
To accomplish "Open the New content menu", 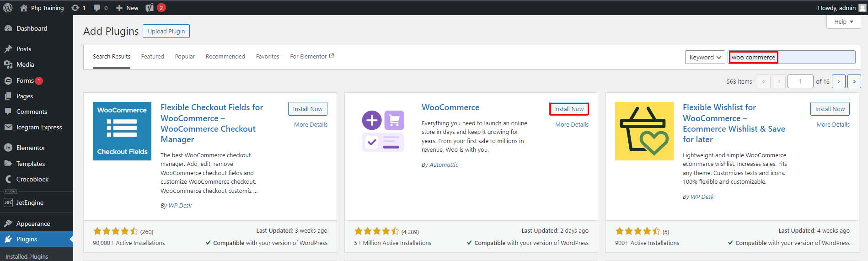I will click(x=127, y=8).
